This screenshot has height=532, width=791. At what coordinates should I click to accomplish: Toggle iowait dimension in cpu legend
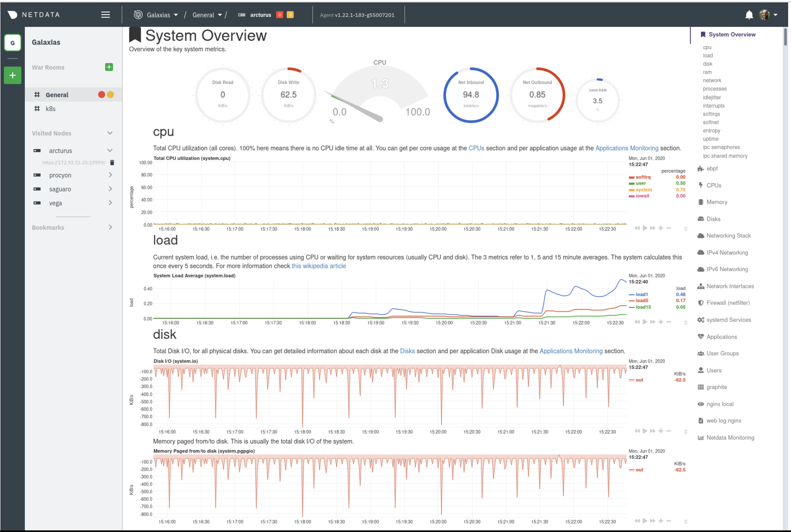642,196
